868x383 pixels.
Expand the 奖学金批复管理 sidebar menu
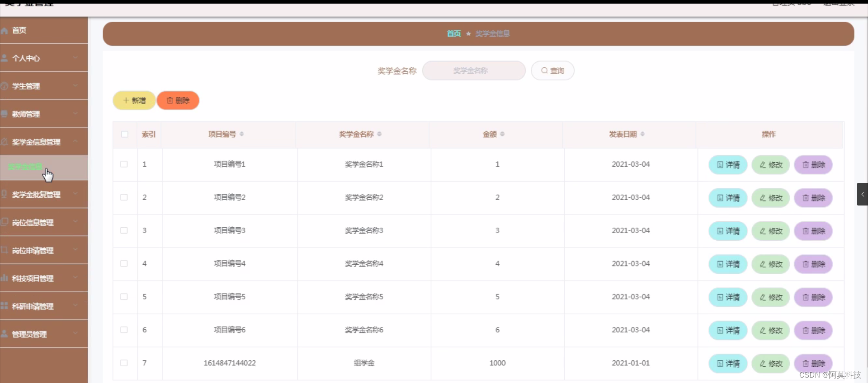point(44,195)
